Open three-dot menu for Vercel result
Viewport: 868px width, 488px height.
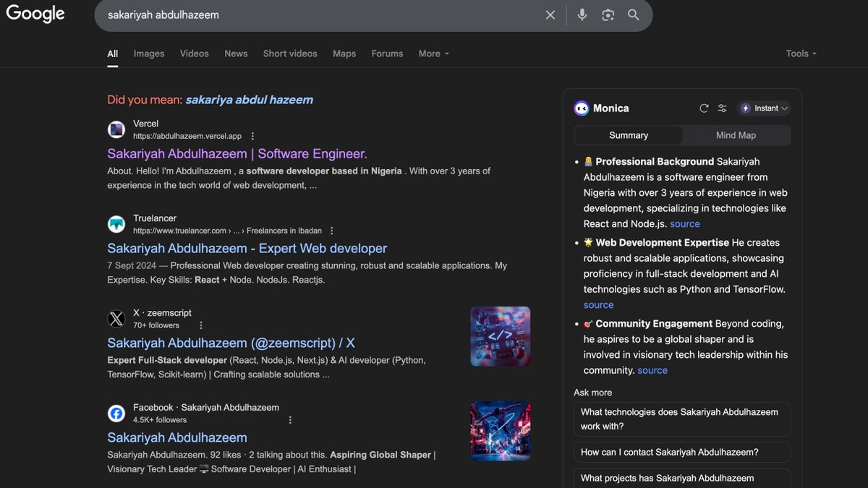tap(252, 136)
